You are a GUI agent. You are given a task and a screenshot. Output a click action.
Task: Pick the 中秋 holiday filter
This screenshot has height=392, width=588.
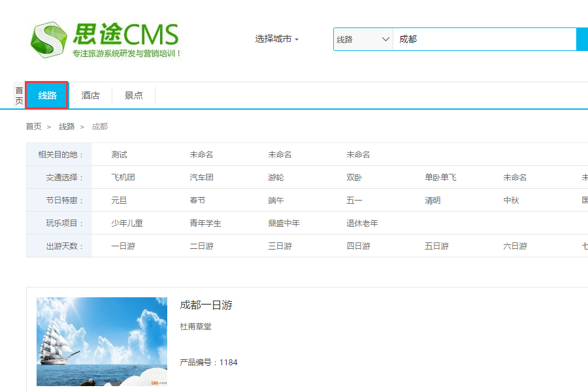coord(511,201)
